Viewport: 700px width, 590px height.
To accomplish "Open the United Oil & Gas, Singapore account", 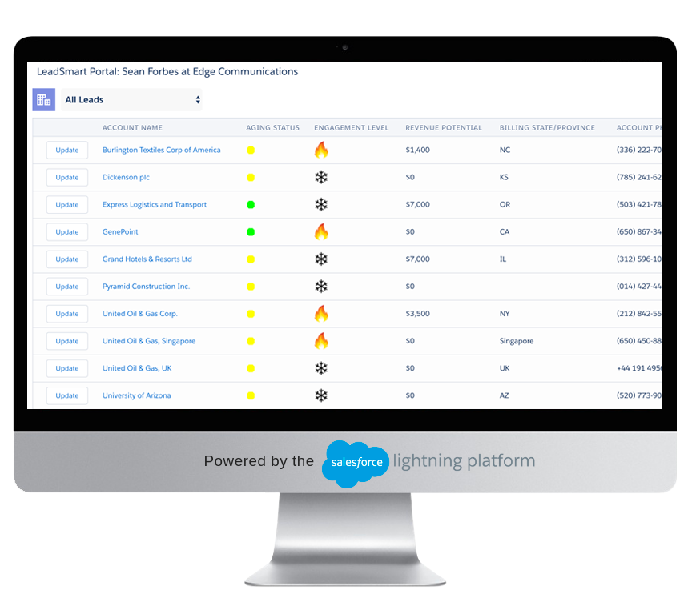I will [149, 341].
